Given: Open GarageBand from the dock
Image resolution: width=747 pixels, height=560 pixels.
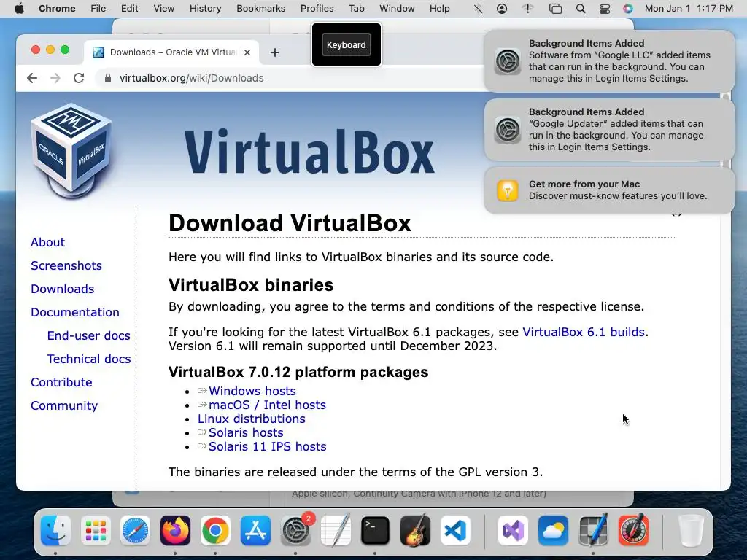Looking at the screenshot, I should click(x=415, y=531).
